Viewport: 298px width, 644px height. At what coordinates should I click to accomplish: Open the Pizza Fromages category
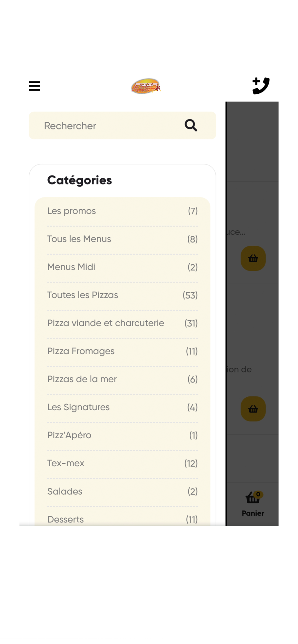[123, 351]
